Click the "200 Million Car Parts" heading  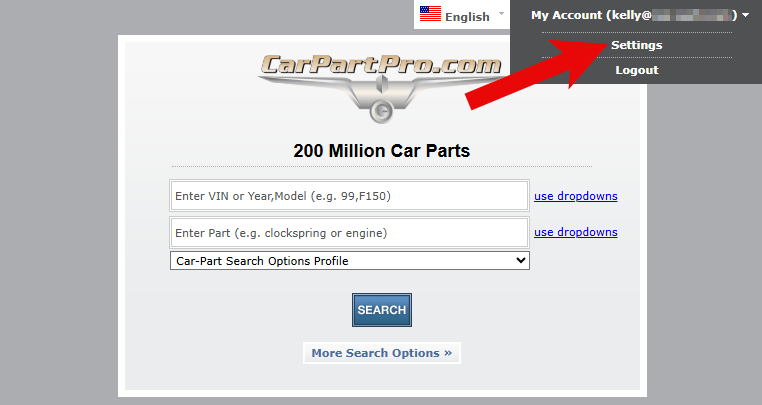click(x=381, y=151)
